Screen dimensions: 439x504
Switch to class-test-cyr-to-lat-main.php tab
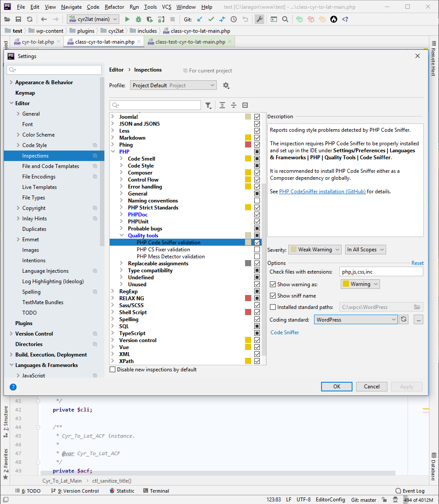click(x=190, y=42)
